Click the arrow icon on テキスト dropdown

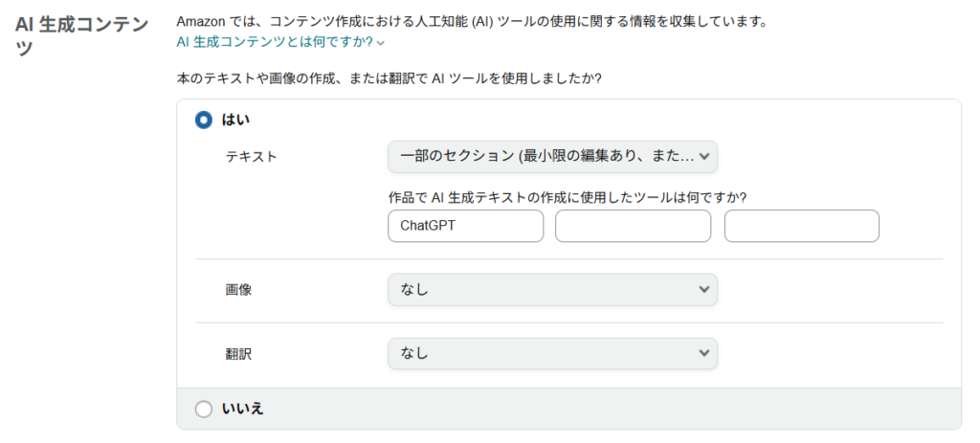pyautogui.click(x=704, y=156)
